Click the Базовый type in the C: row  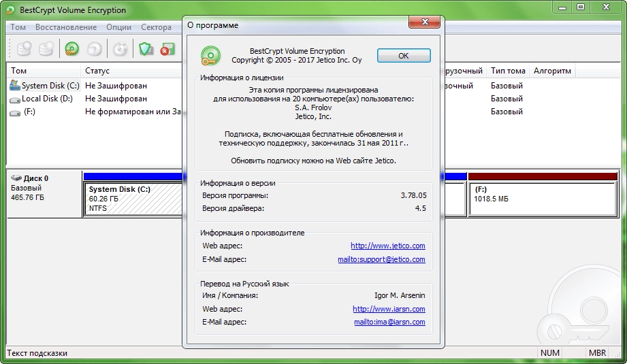coord(507,86)
